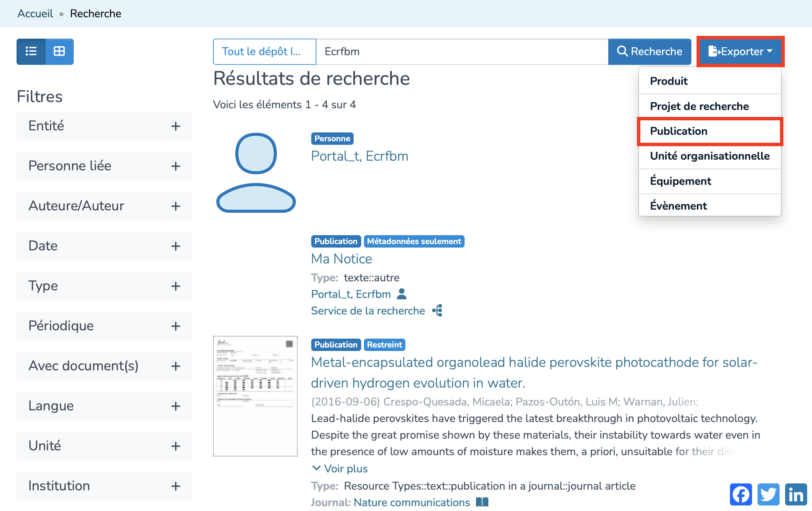
Task: Click org unit icon beside Service de la recherche
Action: [437, 311]
